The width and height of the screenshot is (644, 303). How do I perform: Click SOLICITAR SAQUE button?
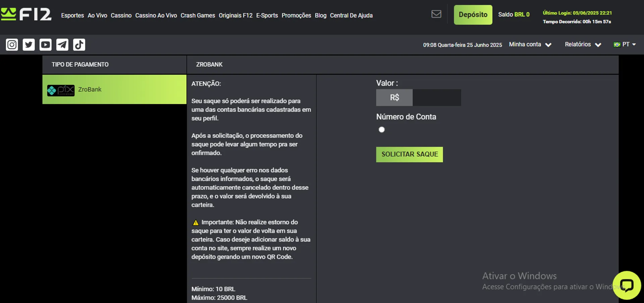tap(410, 155)
